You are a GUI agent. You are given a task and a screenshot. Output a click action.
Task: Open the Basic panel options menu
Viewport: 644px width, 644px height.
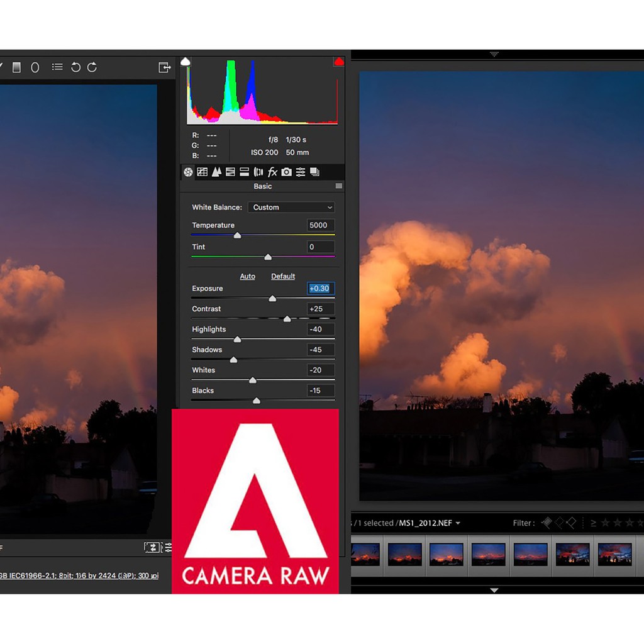point(339,186)
